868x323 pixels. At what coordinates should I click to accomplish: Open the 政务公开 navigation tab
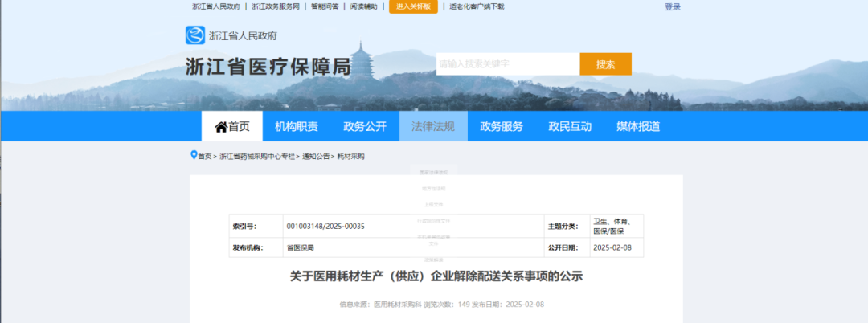(365, 126)
